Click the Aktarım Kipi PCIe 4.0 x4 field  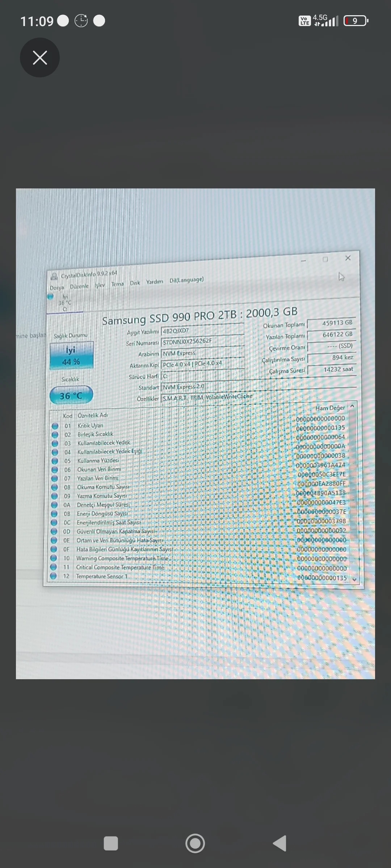203,364
